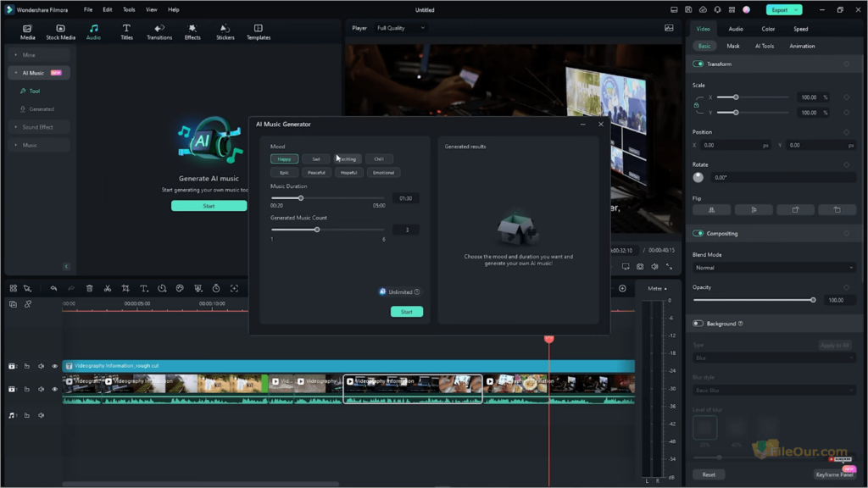868x488 pixels.
Task: Click the Export button
Action: click(x=781, y=9)
